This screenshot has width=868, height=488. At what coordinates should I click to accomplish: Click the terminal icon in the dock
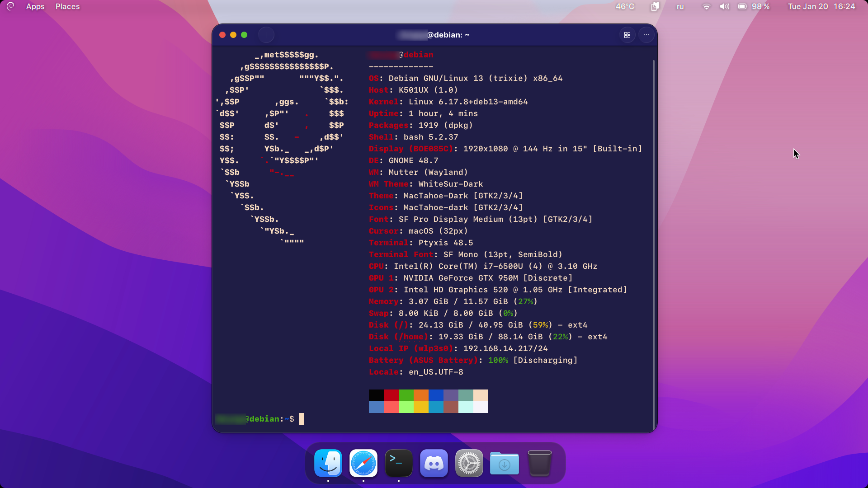point(398,463)
